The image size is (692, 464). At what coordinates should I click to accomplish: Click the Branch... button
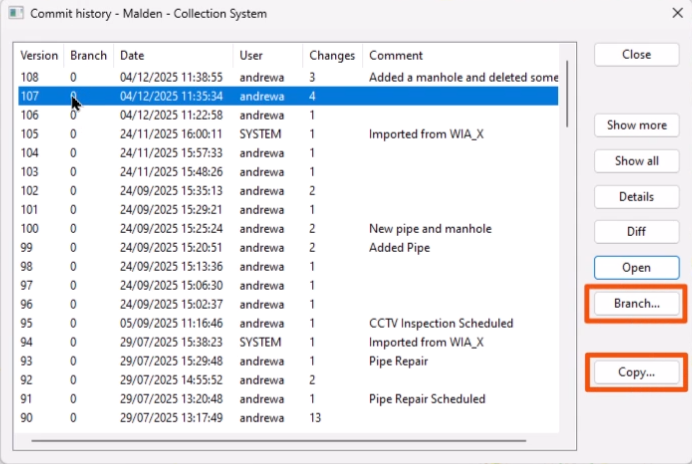pyautogui.click(x=636, y=304)
